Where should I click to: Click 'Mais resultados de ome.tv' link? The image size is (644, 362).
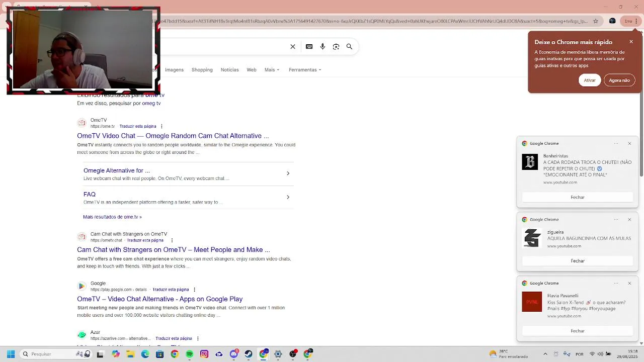coord(112,217)
